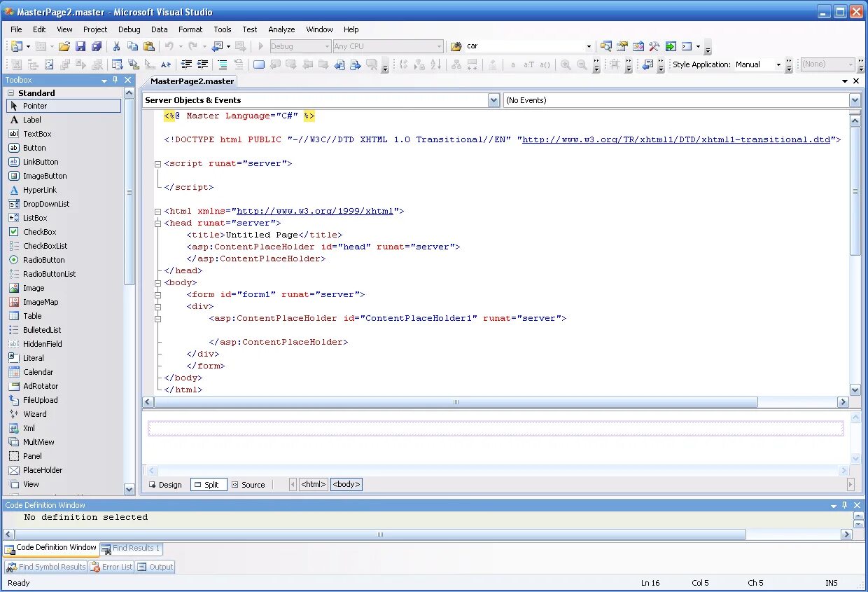Click the code editor vertical scrollbar thumb
This screenshot has height=592, width=868.
point(855,191)
